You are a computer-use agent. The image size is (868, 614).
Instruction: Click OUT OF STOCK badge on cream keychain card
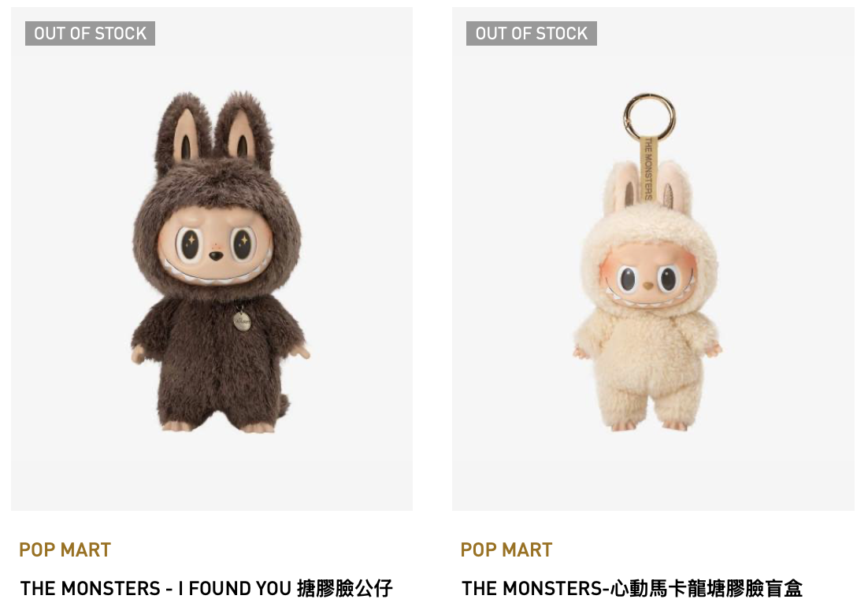[x=532, y=33]
